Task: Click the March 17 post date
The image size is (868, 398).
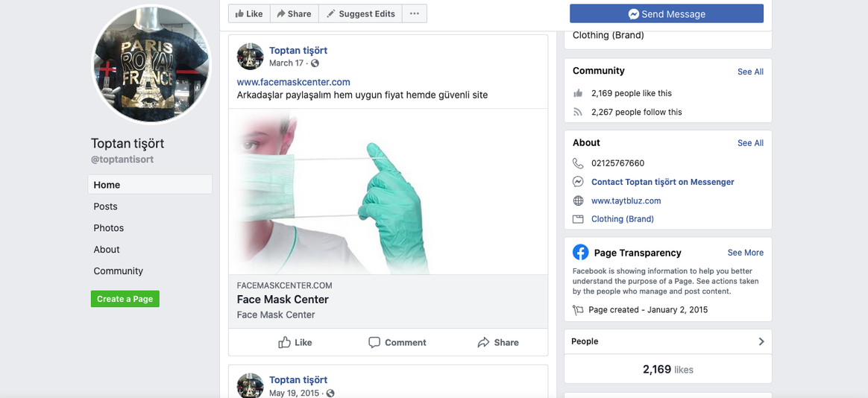Action: [x=286, y=63]
